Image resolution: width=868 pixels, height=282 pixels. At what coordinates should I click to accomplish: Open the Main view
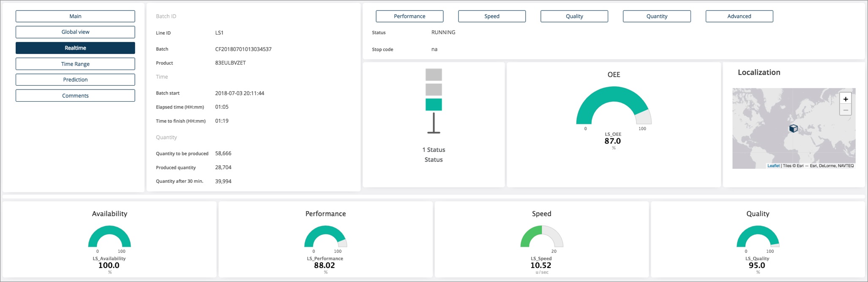pos(75,16)
